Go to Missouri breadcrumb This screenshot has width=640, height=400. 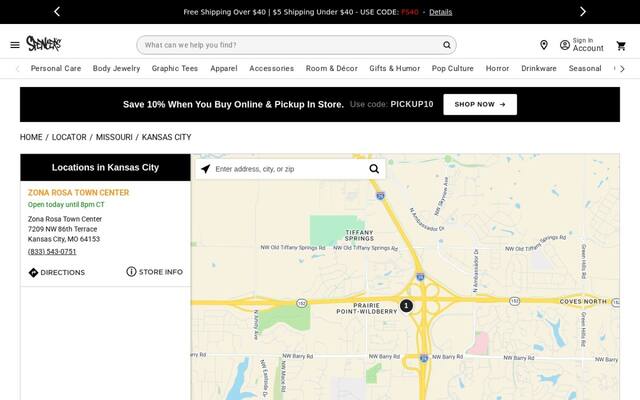click(x=114, y=137)
